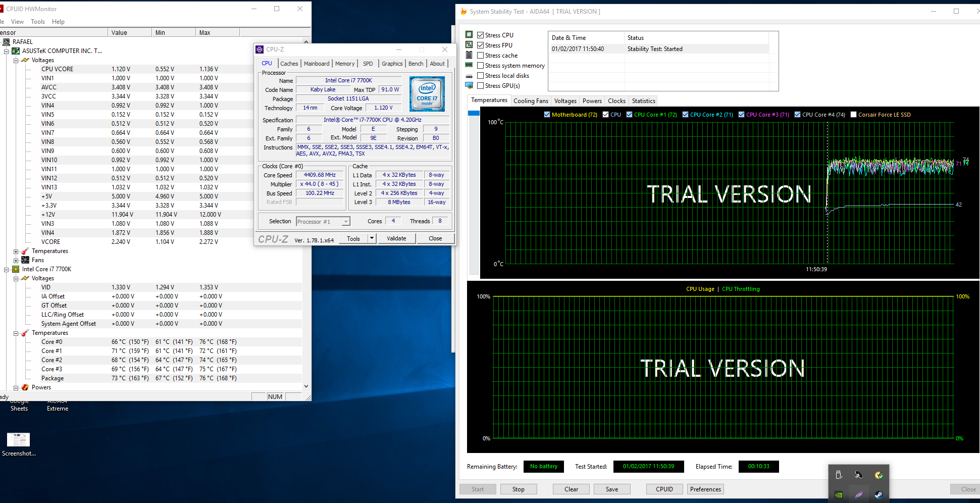980x503 pixels.
Task: Collapse the ASUSTeK COMPUTER INC. tree node
Action: click(x=7, y=51)
